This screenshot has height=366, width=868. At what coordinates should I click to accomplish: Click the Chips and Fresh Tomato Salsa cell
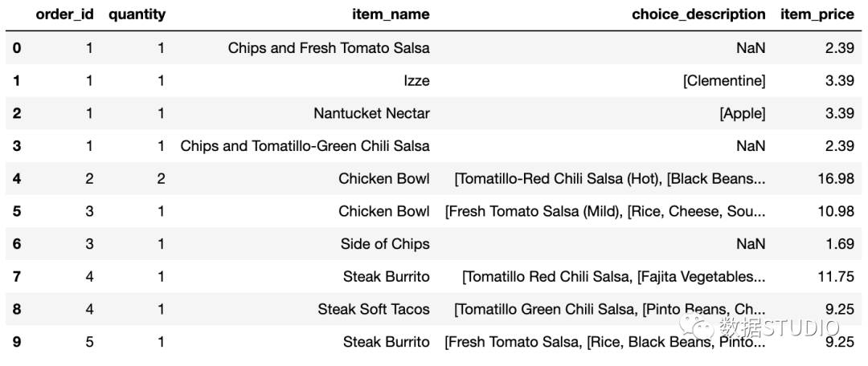click(329, 48)
